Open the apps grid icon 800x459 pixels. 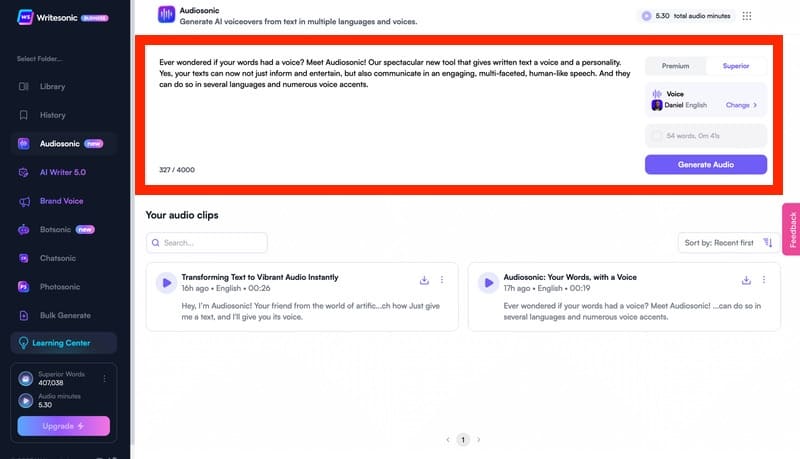746,16
